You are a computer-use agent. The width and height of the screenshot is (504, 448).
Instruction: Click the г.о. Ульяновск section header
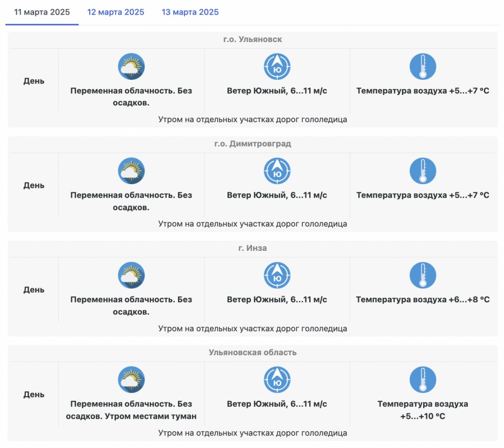253,39
